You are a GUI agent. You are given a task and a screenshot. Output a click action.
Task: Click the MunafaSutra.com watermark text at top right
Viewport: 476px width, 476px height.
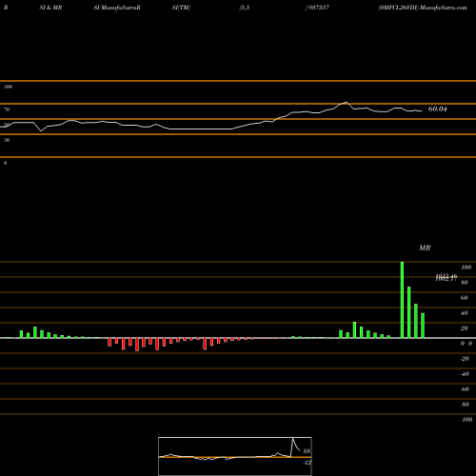tap(443, 8)
